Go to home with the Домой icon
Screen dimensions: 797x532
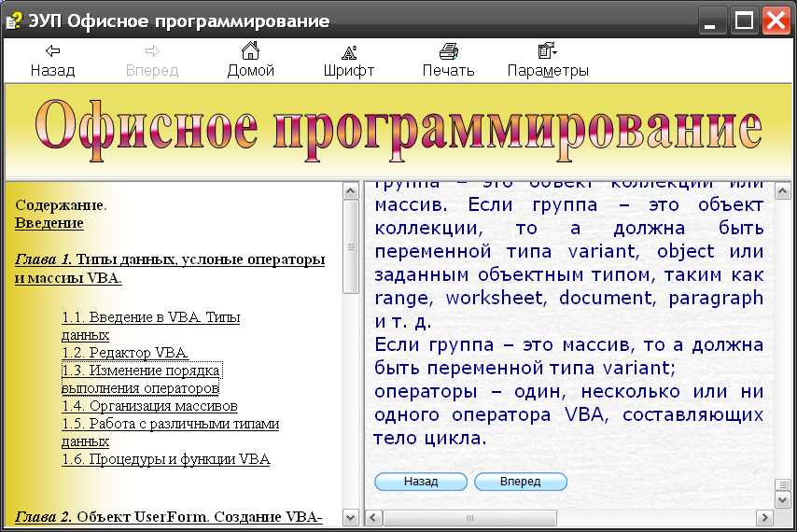pos(250,50)
